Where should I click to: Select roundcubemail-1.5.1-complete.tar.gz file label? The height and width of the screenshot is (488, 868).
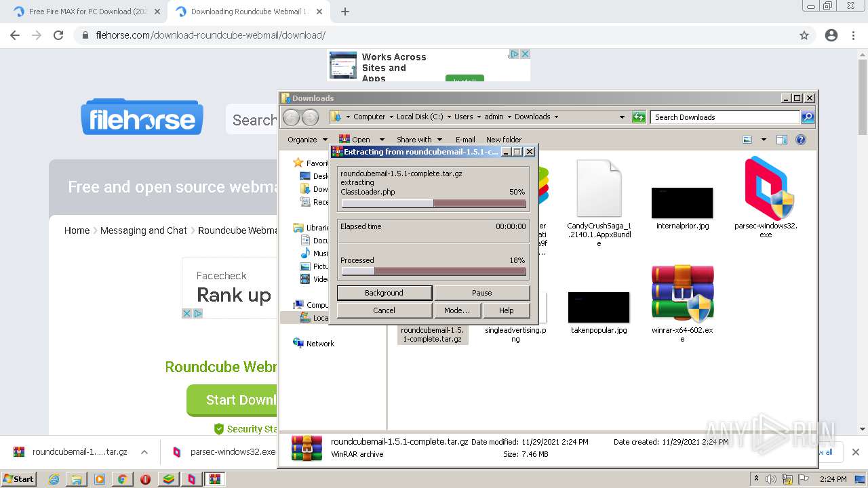[433, 334]
